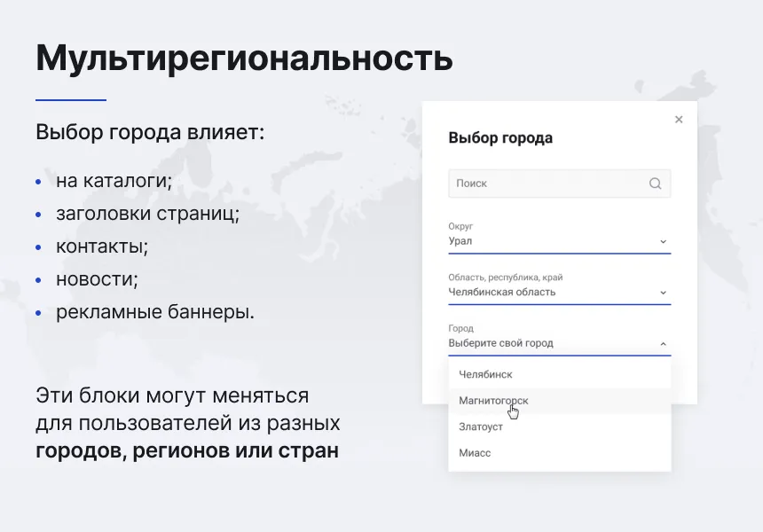Viewport: 763px width, 532px height.
Task: Click the chevron on the Округ field
Action: coord(663,240)
